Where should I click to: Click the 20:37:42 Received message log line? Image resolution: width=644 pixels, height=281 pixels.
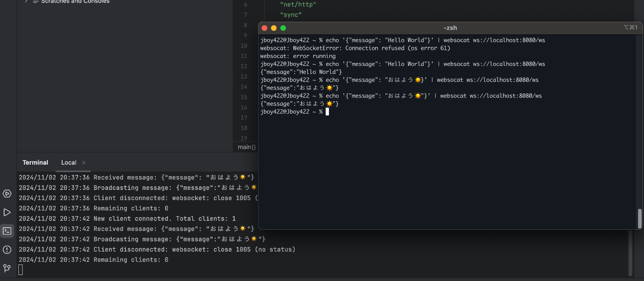pos(137,229)
